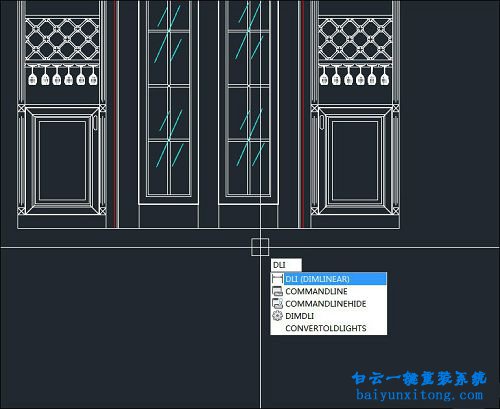This screenshot has height=409, width=500.
Task: Open the baiyunxitong.com watermark link
Action: click(x=419, y=395)
